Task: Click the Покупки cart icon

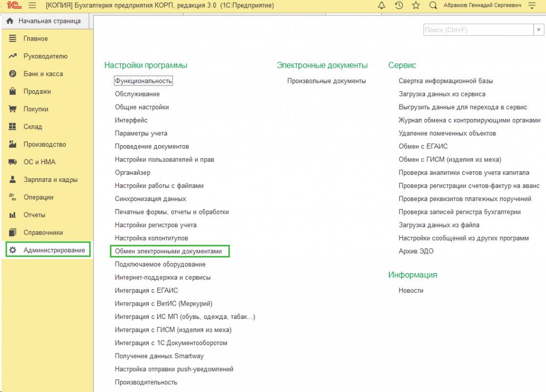Action: pyautogui.click(x=13, y=109)
